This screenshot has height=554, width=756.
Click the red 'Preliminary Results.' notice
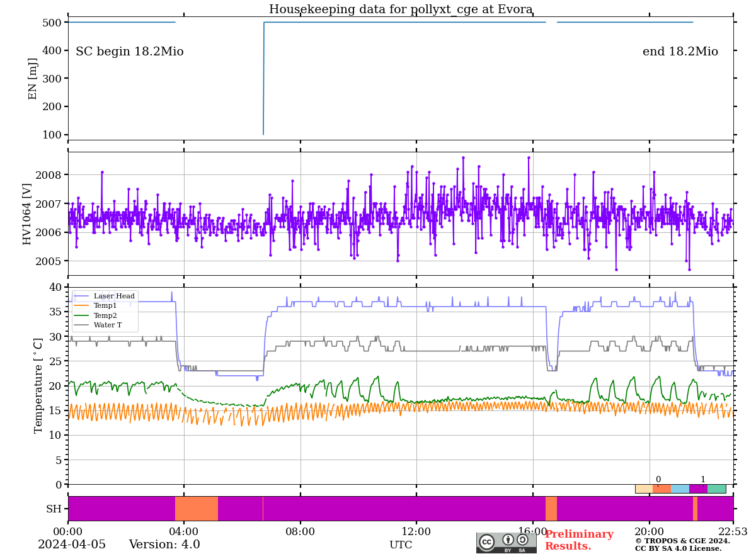[x=579, y=540]
